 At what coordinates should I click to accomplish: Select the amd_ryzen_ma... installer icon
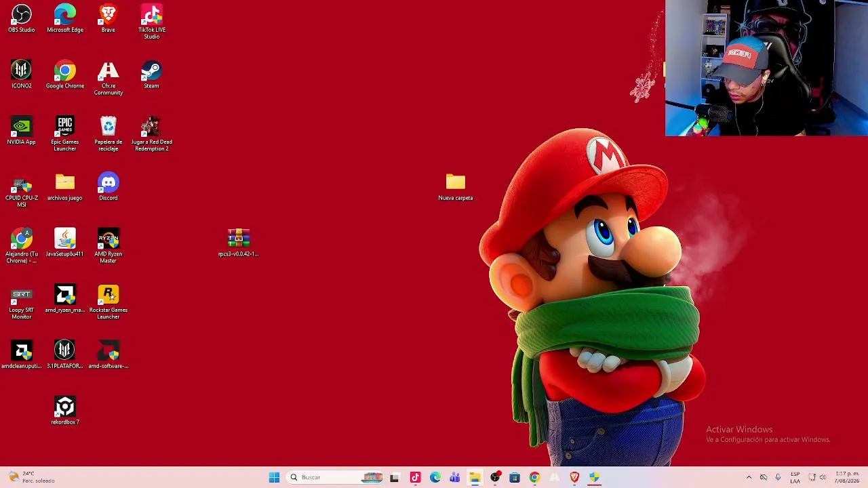pyautogui.click(x=65, y=298)
